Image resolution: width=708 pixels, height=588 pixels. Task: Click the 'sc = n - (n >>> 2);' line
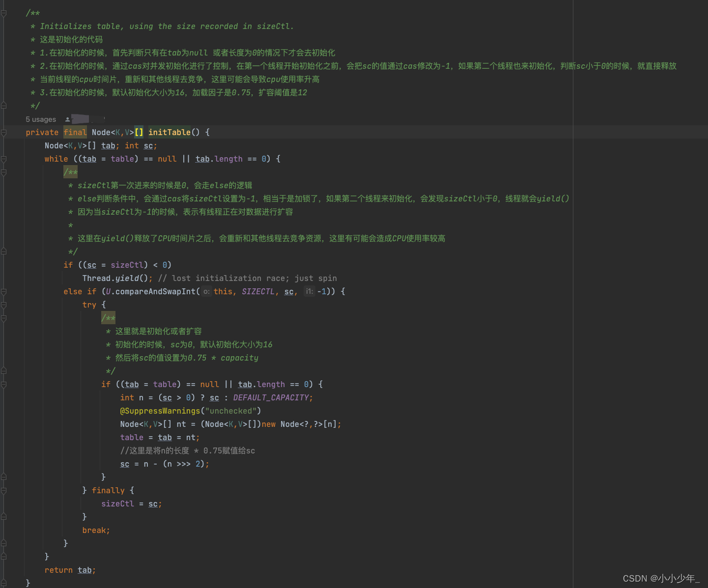[165, 464]
